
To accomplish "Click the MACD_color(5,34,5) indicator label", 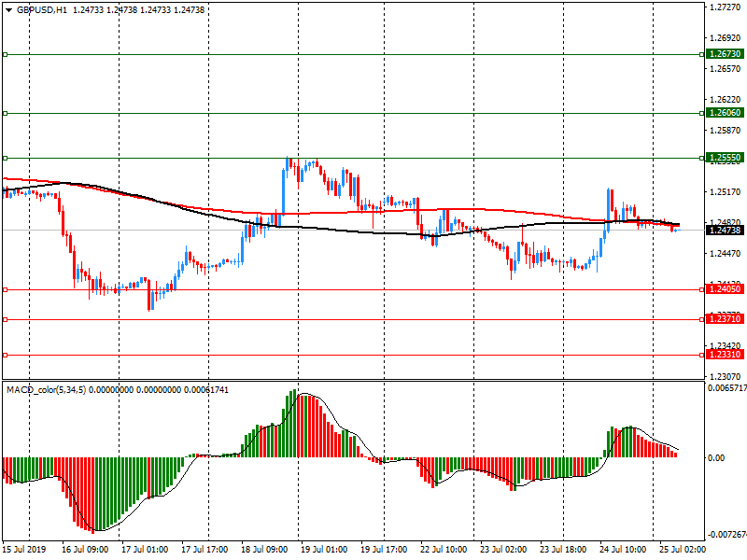I will (x=46, y=390).
